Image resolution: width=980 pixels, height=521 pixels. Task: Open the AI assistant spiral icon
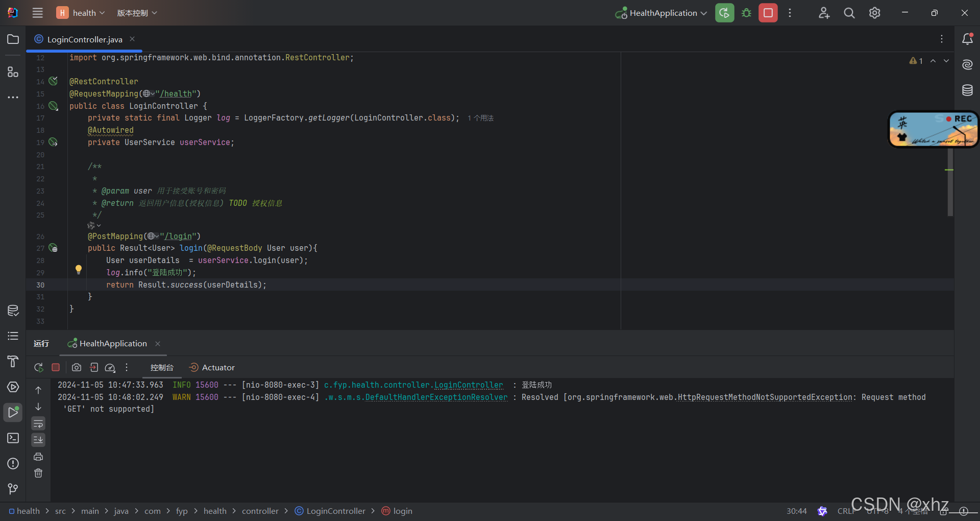967,64
